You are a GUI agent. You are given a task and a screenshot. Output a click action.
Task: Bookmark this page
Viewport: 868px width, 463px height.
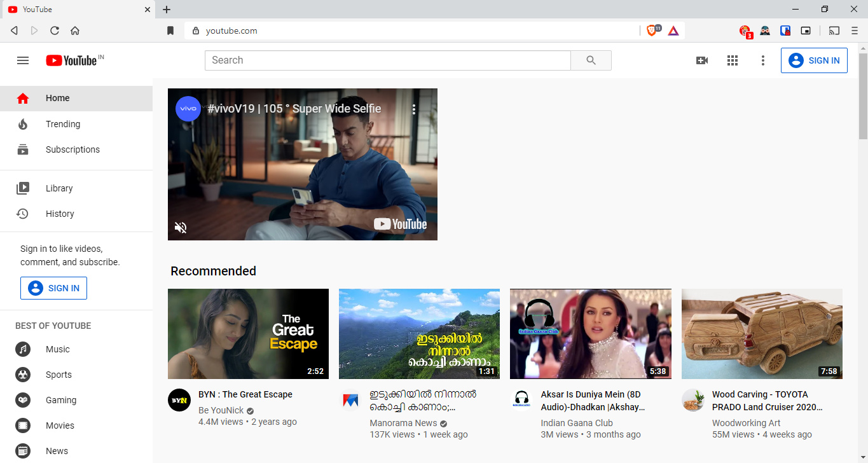[x=170, y=31]
